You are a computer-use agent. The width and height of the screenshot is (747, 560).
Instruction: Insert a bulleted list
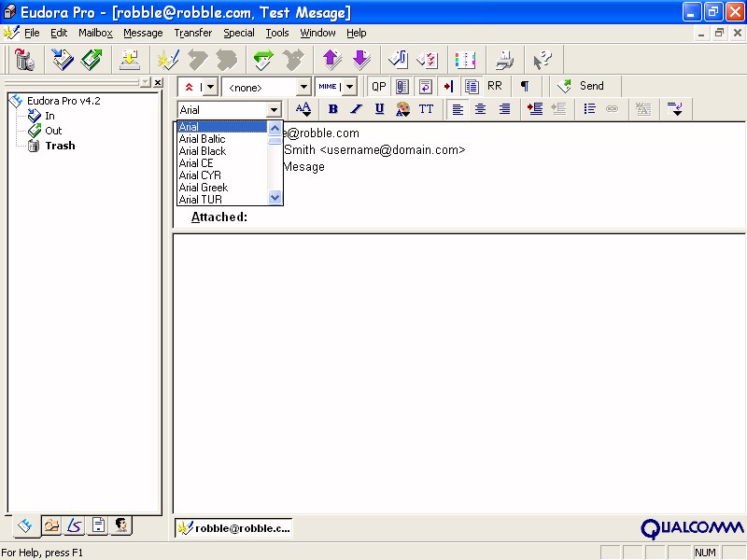pos(589,109)
